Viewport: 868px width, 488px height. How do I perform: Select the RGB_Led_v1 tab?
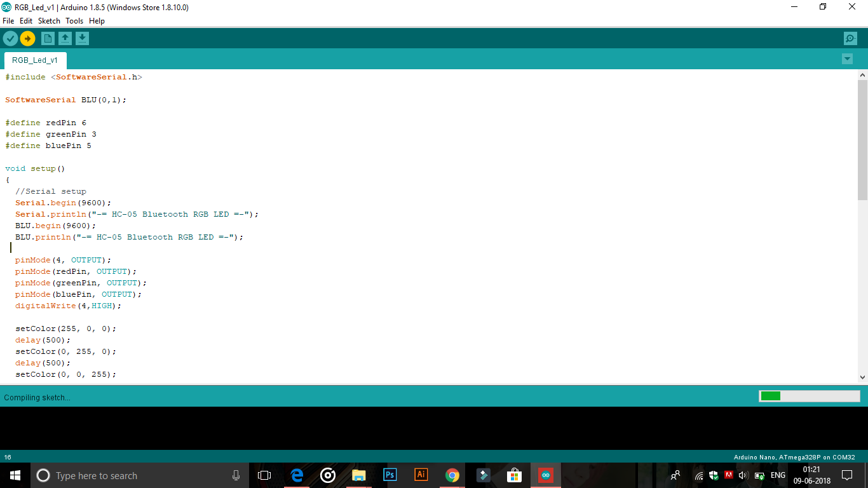(x=35, y=60)
